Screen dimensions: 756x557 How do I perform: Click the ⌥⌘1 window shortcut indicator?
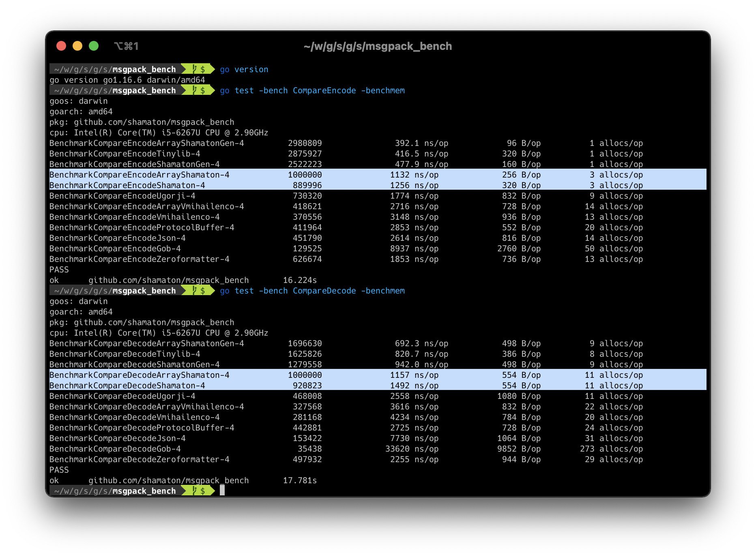pyautogui.click(x=126, y=46)
